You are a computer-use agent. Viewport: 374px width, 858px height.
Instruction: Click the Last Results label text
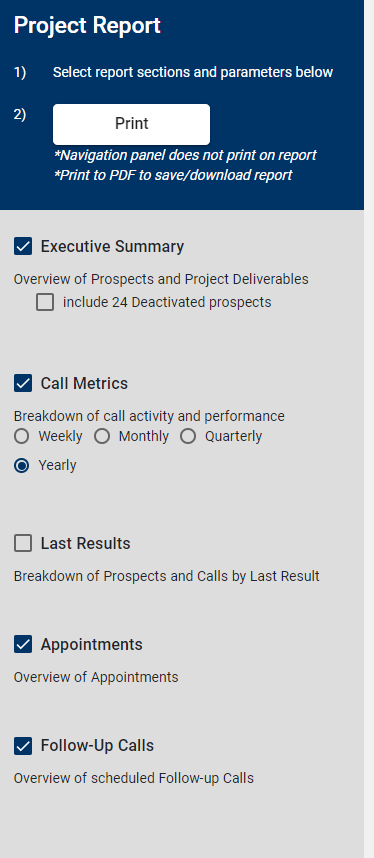85,543
